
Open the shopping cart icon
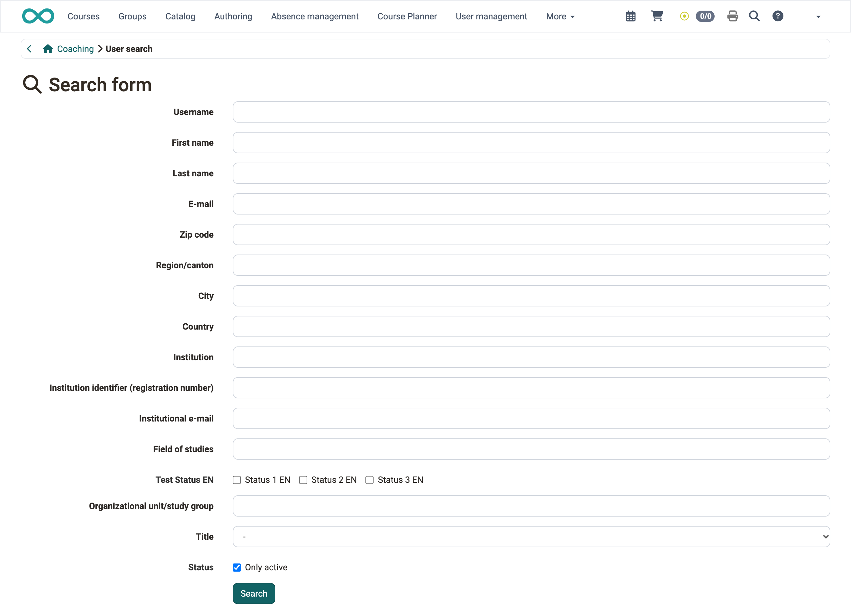(657, 16)
